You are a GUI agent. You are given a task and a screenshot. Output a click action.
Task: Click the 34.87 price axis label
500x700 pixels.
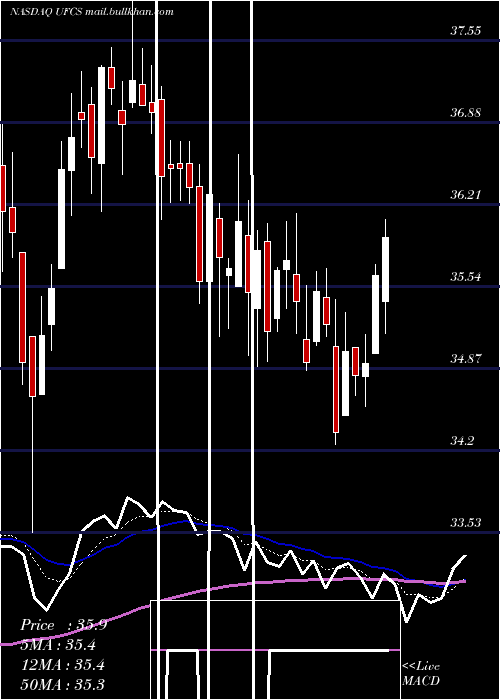[466, 358]
